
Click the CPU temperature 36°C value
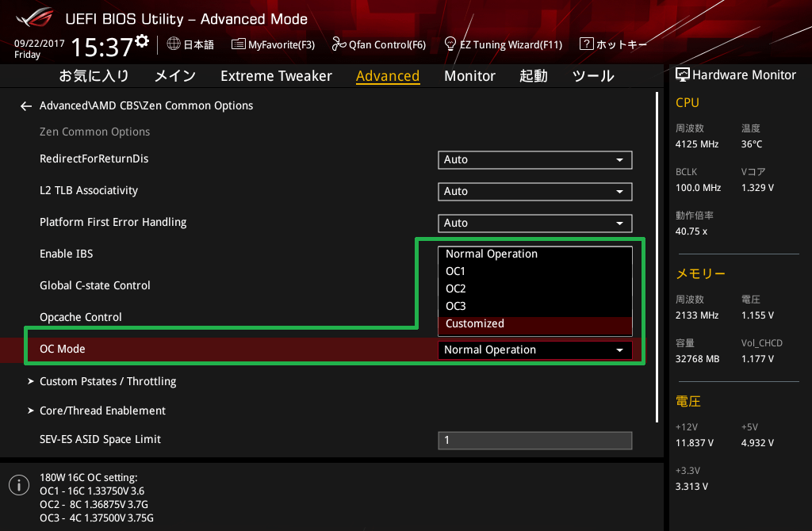[752, 144]
